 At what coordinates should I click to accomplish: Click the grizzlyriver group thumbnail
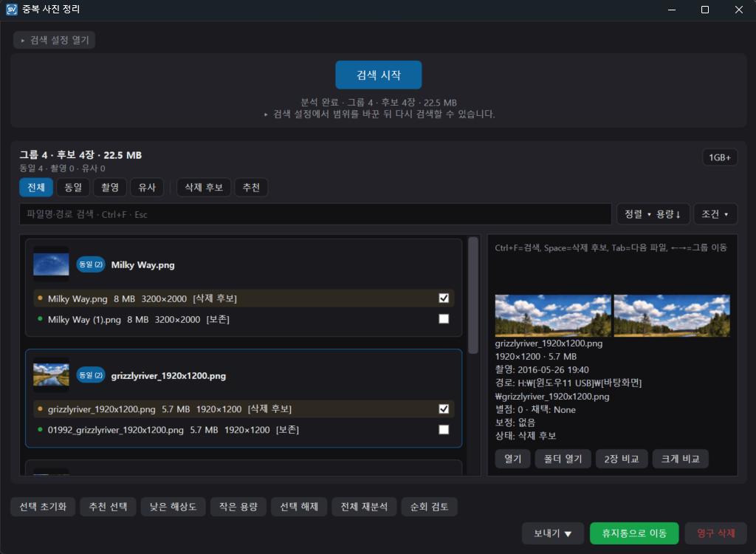point(51,375)
